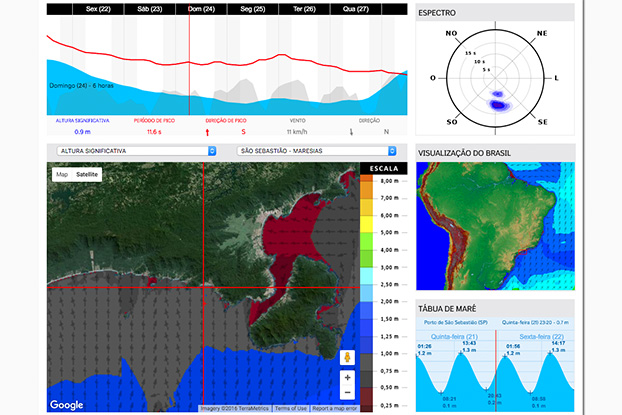Click the wind direction arrow icon
This screenshot has height=415, width=622.
click(x=351, y=132)
